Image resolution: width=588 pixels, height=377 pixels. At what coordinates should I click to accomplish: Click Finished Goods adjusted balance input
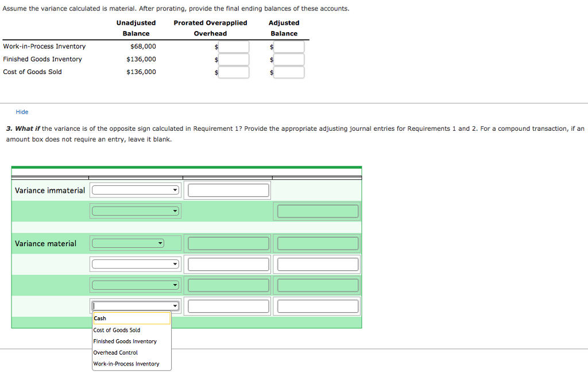point(289,60)
